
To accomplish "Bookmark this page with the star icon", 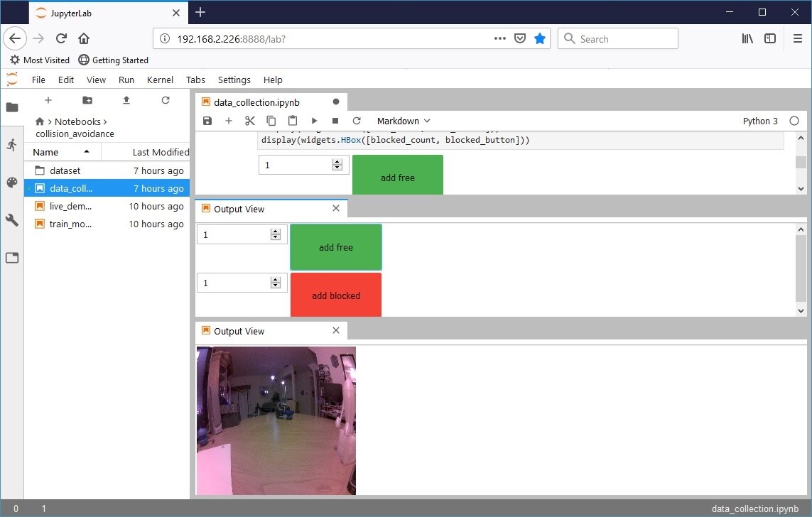I will coord(540,39).
